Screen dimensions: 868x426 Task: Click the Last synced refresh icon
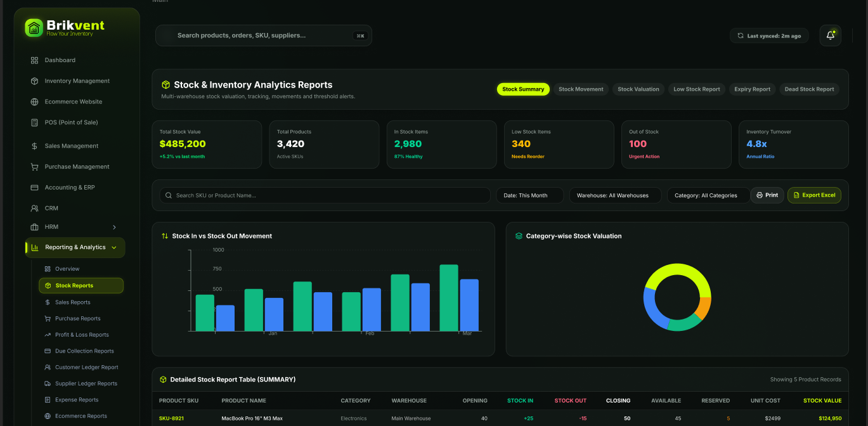click(740, 35)
